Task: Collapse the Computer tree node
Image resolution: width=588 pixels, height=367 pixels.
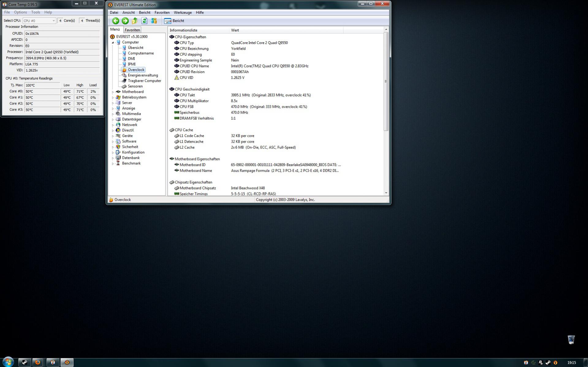Action: point(113,43)
